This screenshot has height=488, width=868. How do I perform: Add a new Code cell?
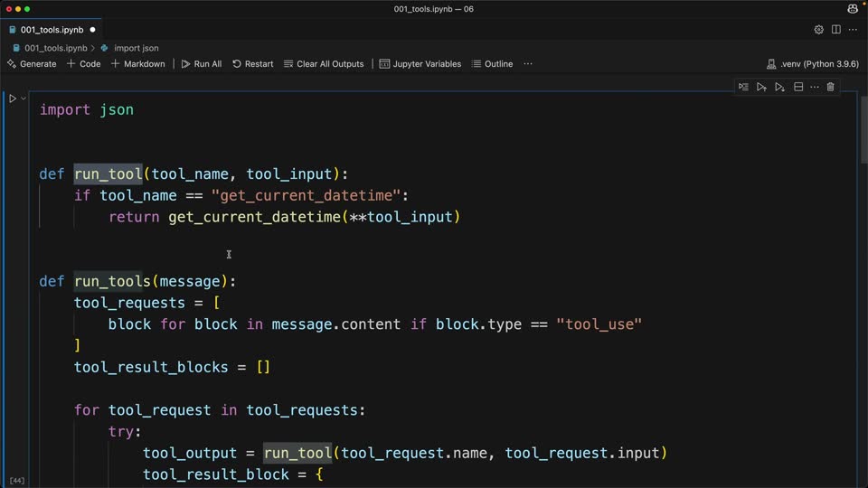pyautogui.click(x=83, y=64)
